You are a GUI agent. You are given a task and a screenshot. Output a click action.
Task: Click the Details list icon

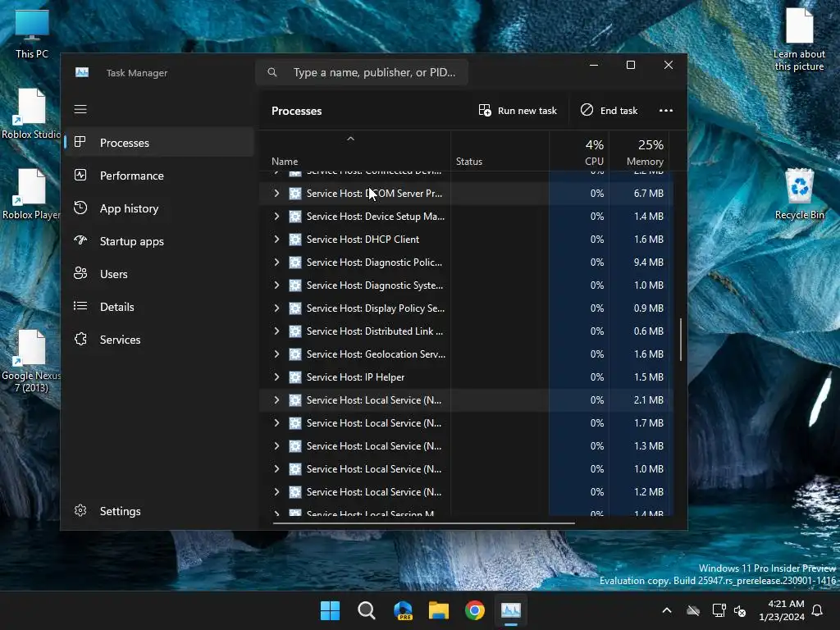80,306
